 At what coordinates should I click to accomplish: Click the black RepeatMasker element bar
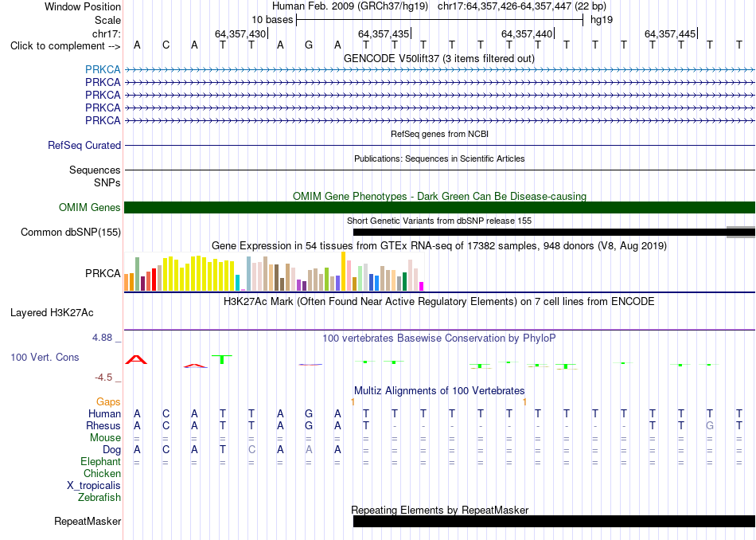(554, 521)
